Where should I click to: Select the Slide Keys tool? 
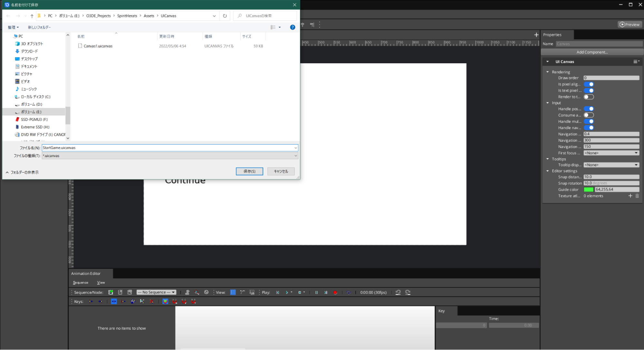click(123, 301)
